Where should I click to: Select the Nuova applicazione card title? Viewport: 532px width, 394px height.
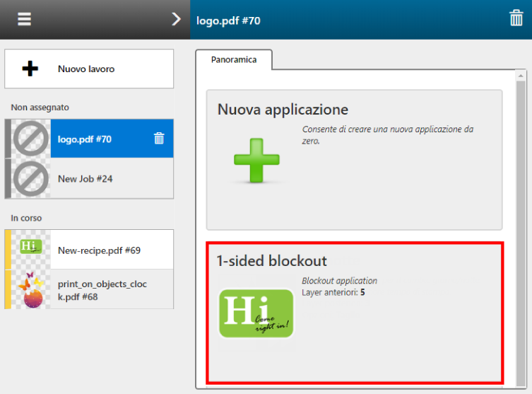point(283,110)
